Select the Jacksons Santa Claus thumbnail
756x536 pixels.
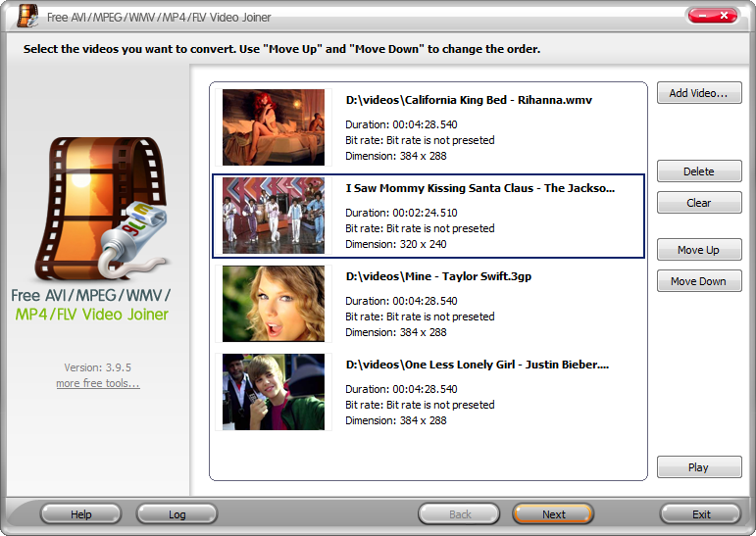click(x=274, y=216)
